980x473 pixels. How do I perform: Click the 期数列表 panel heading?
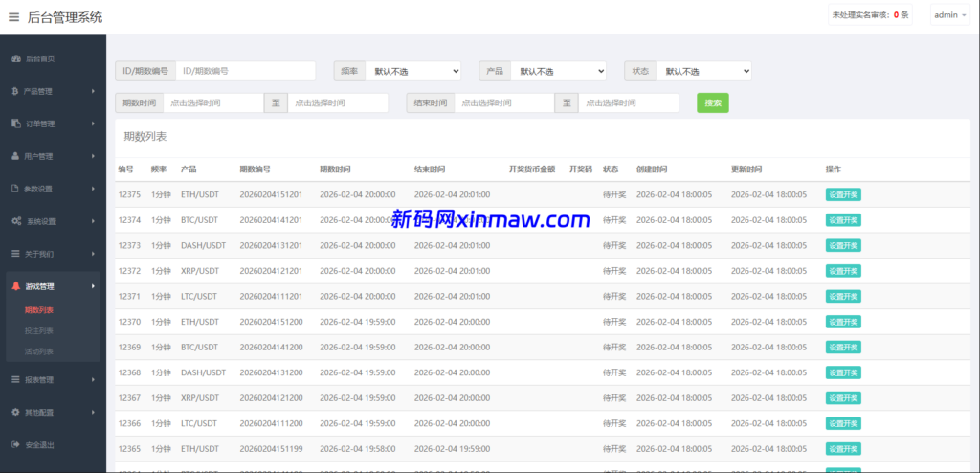click(x=145, y=137)
